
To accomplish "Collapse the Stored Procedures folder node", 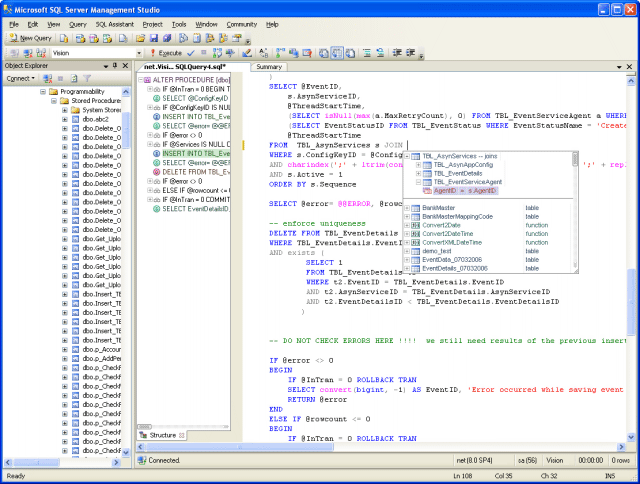I will [x=54, y=100].
